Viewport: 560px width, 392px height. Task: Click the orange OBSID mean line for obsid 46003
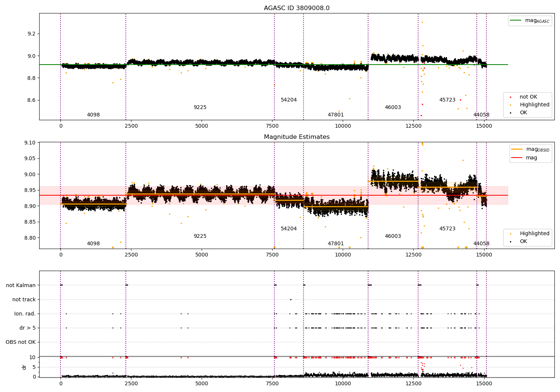pos(393,181)
